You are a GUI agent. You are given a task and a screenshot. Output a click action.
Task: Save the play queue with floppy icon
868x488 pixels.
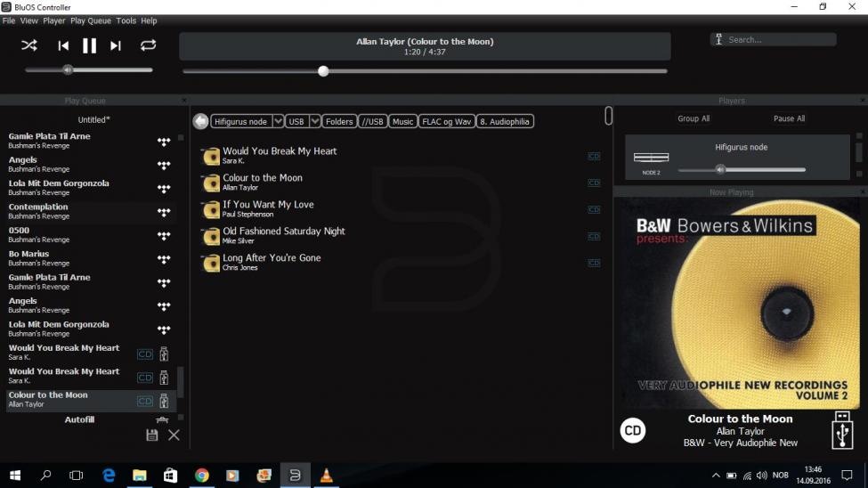[151, 435]
